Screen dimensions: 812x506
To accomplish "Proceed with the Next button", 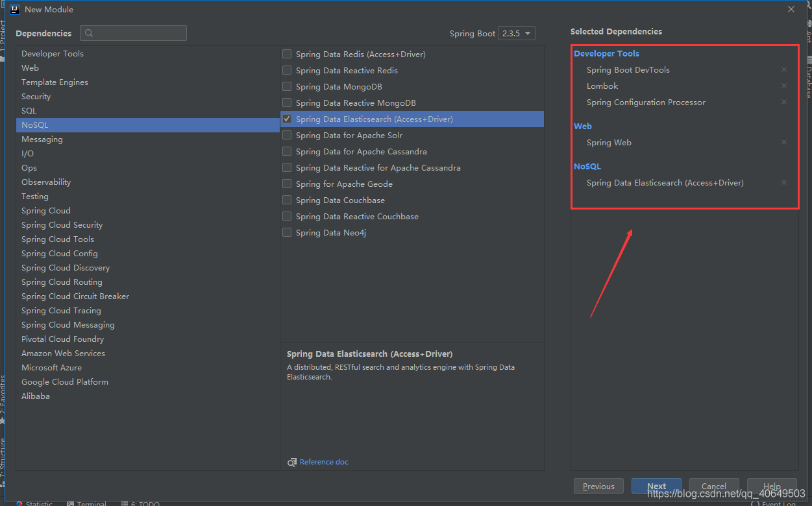I will point(656,486).
